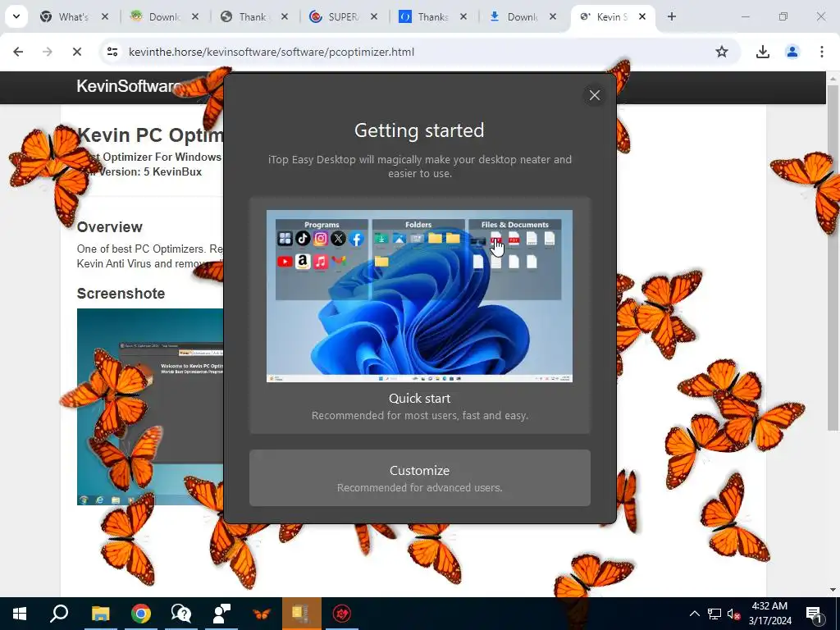This screenshot has width=840, height=630.
Task: View site information icon in address bar
Action: [x=112, y=52]
